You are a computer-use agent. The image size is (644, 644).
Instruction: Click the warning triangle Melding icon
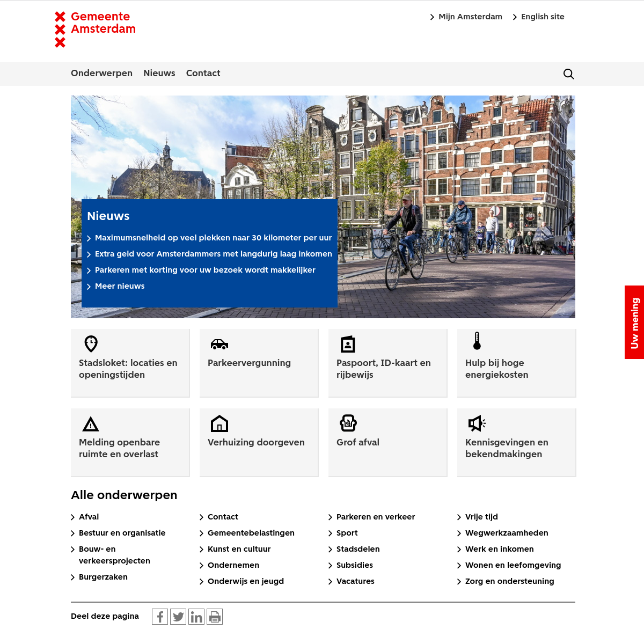pyautogui.click(x=91, y=424)
